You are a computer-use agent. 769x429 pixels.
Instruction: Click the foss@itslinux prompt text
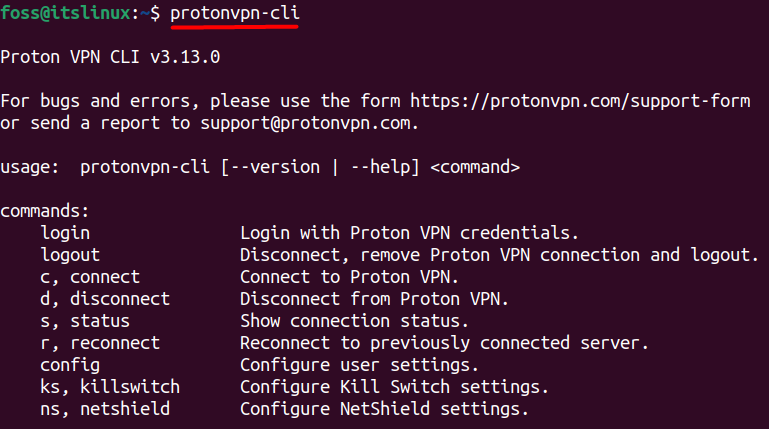pos(65,12)
